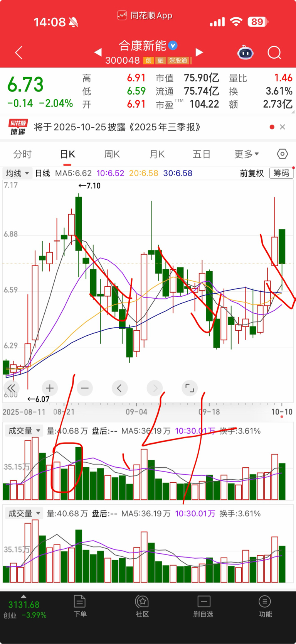This screenshot has height=644, width=296.
Task: Switch to next stock with right triangle
Action: pyautogui.click(x=199, y=52)
